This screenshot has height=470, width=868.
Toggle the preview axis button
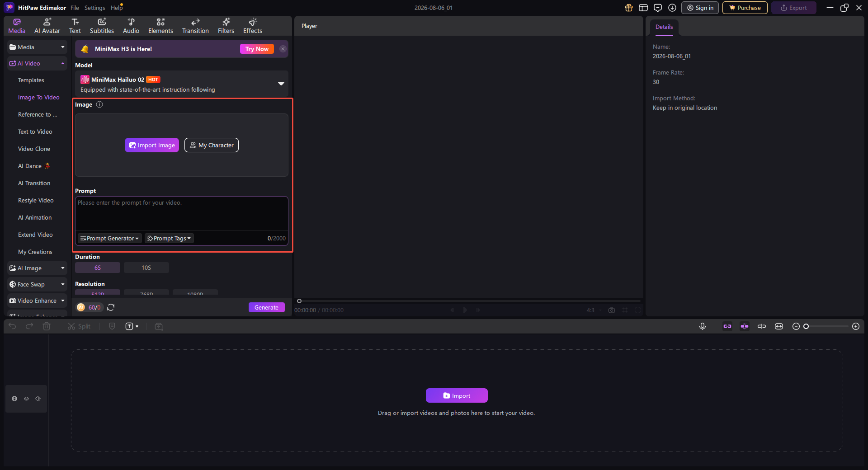[762, 326]
